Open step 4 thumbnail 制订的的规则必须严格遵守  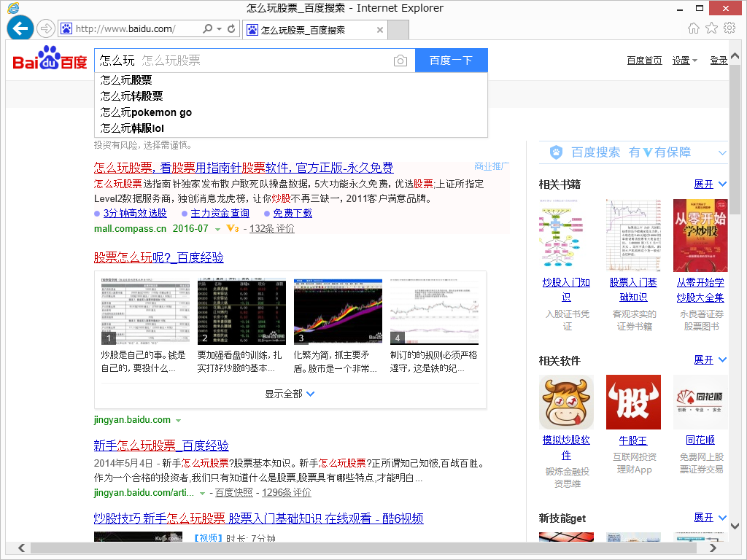434,311
